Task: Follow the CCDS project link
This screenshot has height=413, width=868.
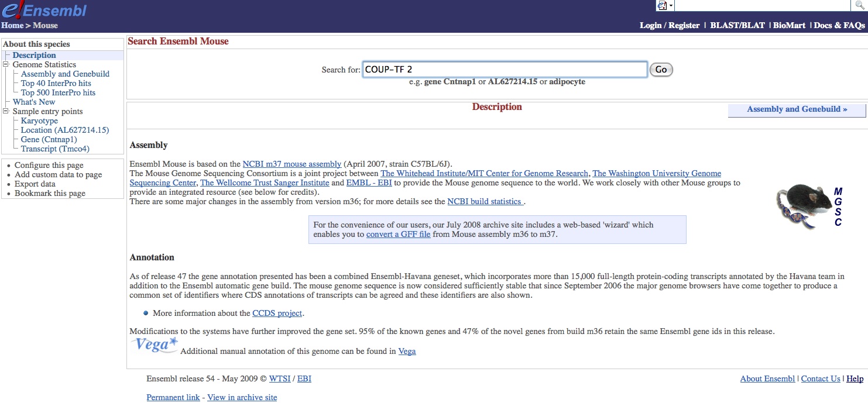Action: [277, 314]
